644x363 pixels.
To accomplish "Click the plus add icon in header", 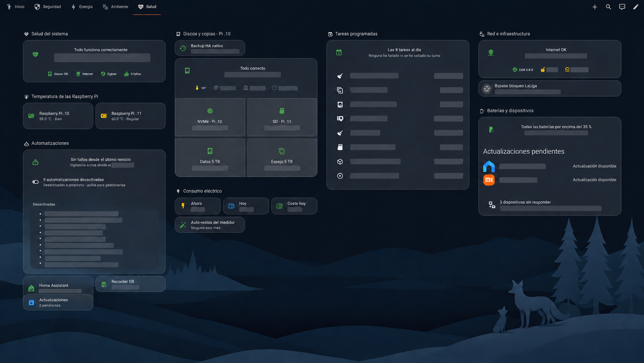I will pos(595,7).
